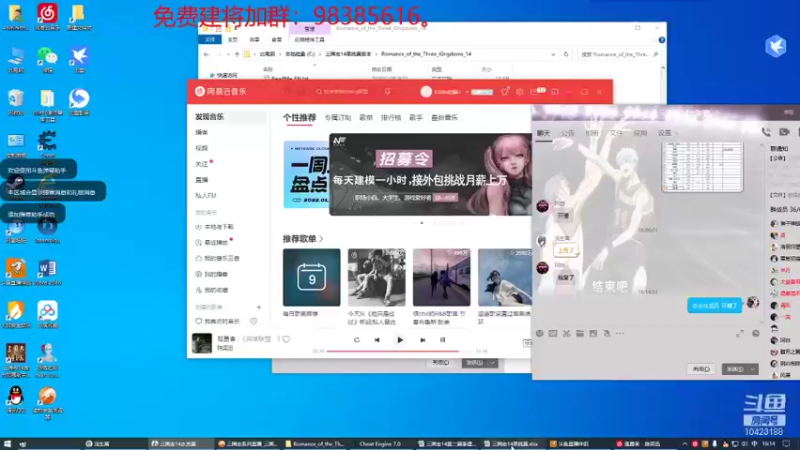Open the Following item in sidebar

pyautogui.click(x=202, y=164)
